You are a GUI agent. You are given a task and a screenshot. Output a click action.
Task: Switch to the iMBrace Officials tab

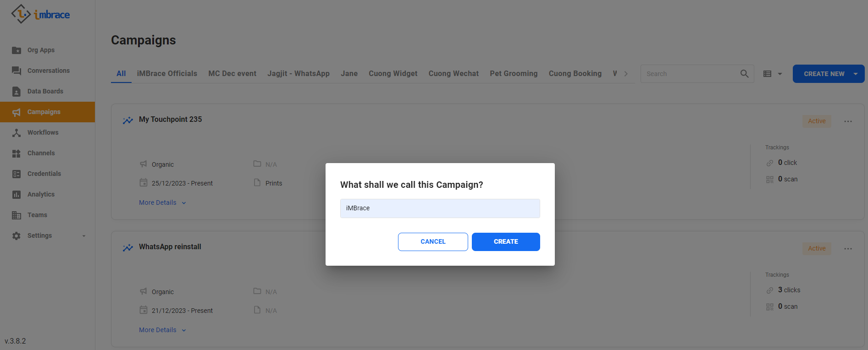pyautogui.click(x=167, y=73)
